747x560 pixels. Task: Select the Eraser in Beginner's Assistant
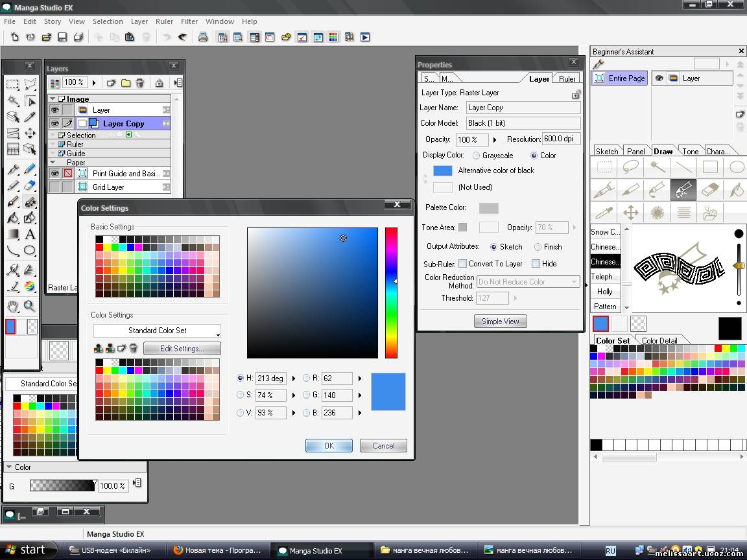(710, 189)
